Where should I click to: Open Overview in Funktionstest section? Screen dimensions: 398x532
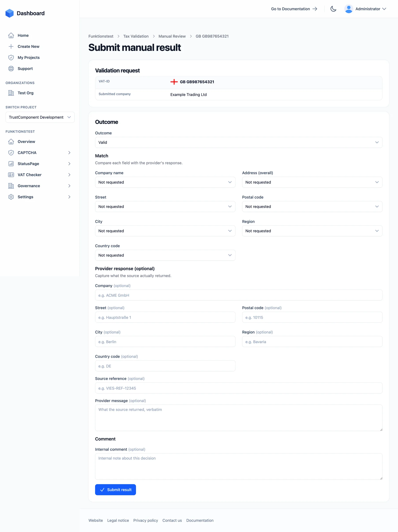pyautogui.click(x=40, y=141)
